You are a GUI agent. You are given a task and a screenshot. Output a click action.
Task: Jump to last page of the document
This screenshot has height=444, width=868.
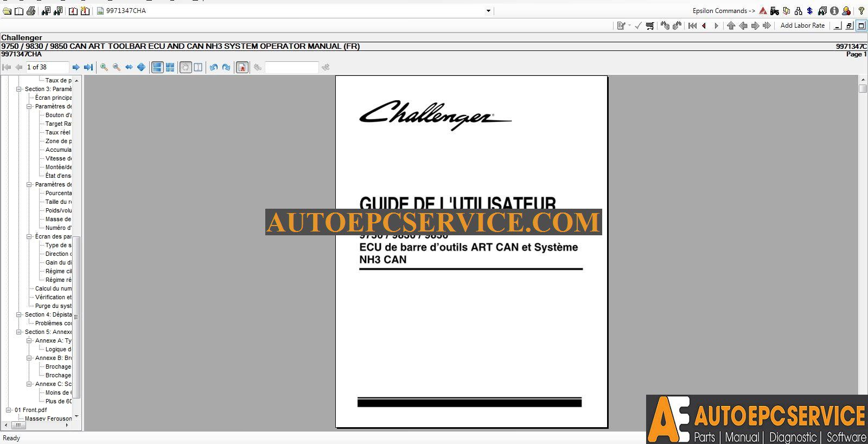click(x=88, y=67)
